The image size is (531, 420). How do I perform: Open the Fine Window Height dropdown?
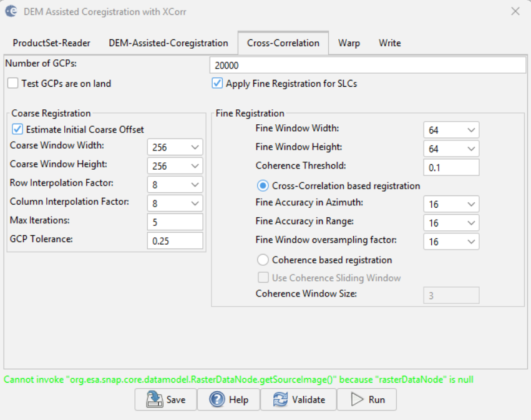[x=451, y=149]
